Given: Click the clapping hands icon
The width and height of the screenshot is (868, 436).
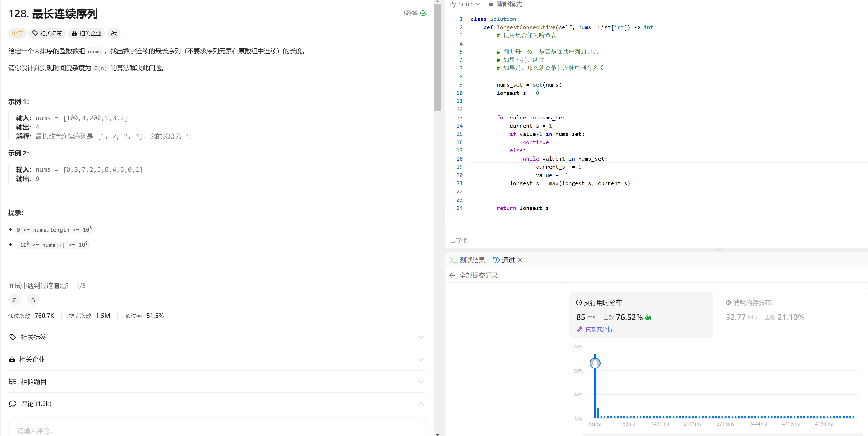Looking at the screenshot, I should pos(648,317).
